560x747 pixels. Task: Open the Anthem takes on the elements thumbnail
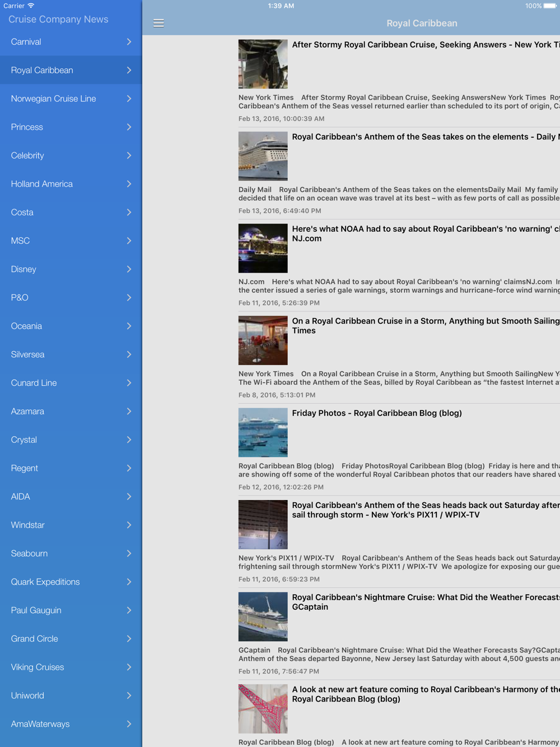tap(263, 156)
